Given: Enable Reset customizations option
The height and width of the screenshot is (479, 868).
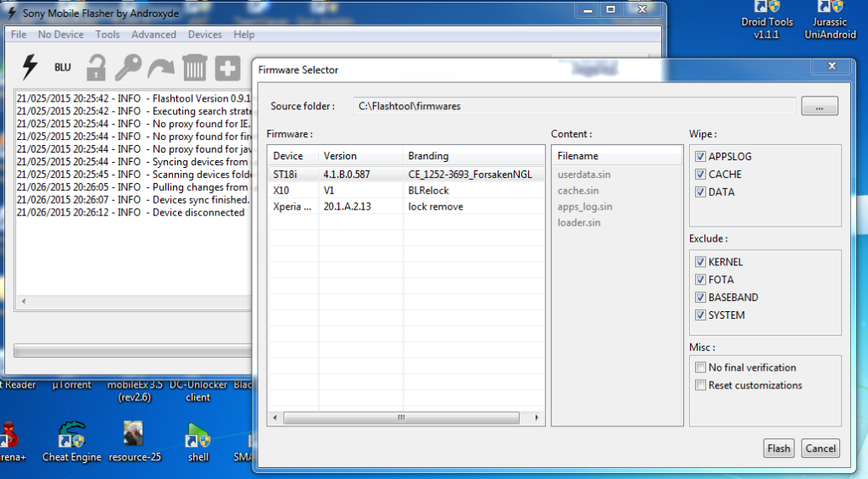Looking at the screenshot, I should click(x=700, y=386).
